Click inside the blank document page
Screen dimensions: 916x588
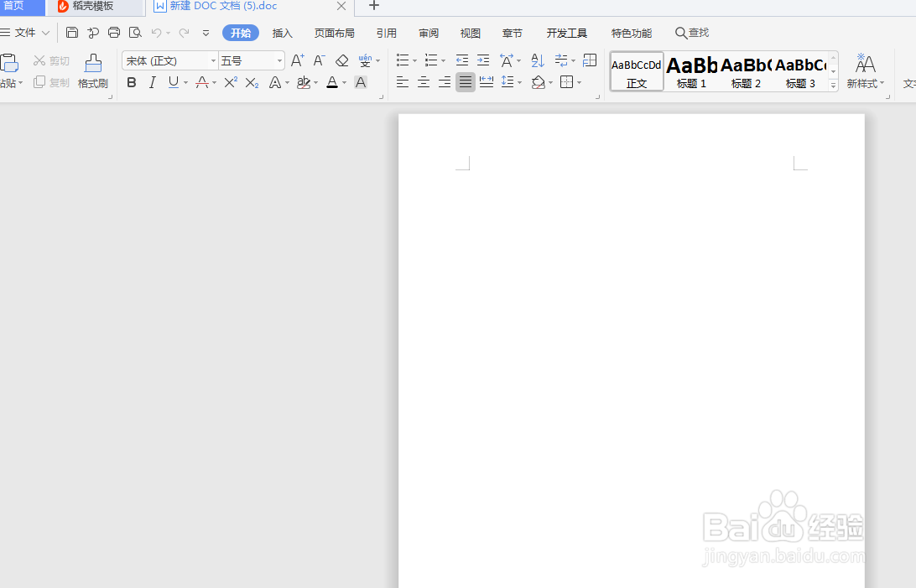point(631,351)
